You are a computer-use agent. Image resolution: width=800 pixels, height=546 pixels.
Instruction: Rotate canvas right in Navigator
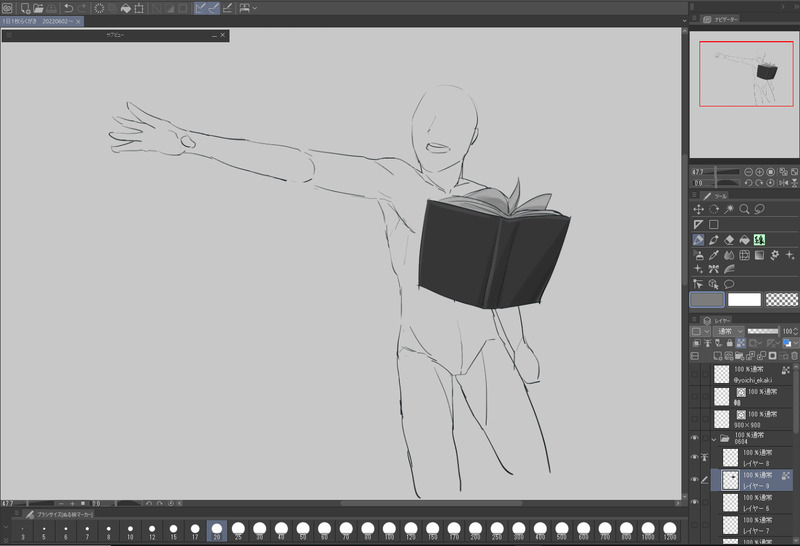point(760,183)
